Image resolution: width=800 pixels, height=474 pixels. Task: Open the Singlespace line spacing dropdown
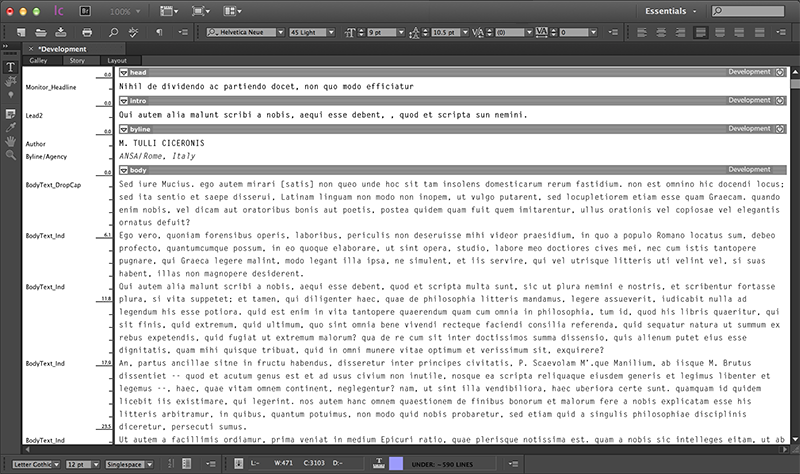pyautogui.click(x=149, y=464)
